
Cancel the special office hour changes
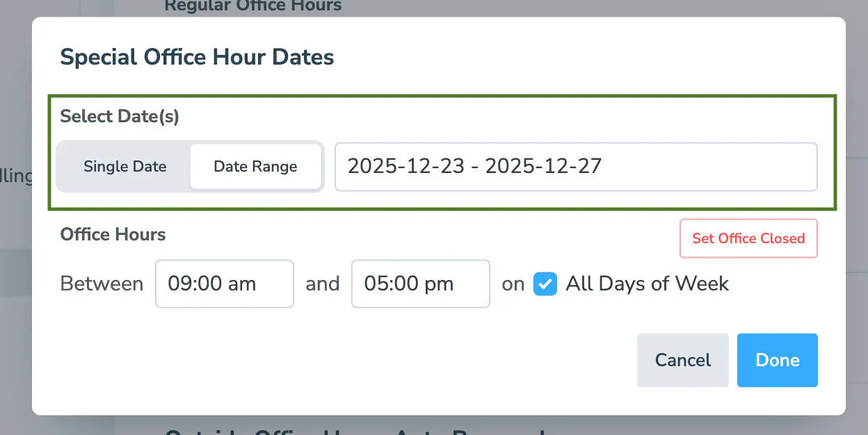click(x=682, y=360)
